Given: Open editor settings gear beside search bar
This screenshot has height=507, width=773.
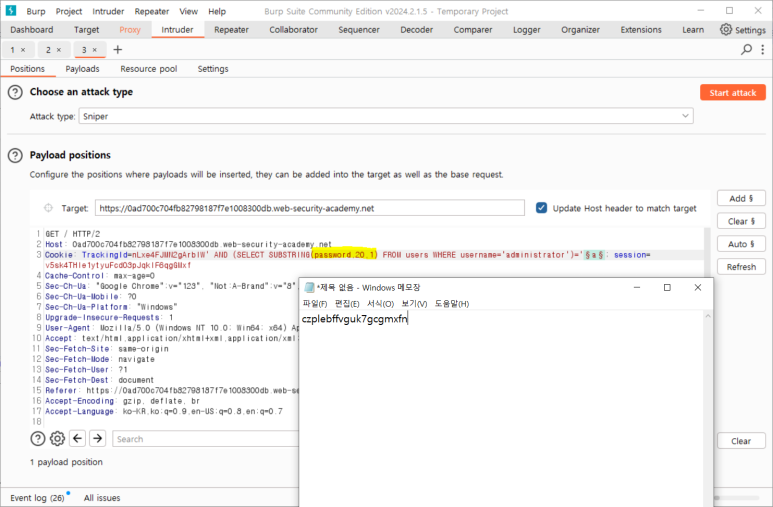Looking at the screenshot, I should (57, 438).
